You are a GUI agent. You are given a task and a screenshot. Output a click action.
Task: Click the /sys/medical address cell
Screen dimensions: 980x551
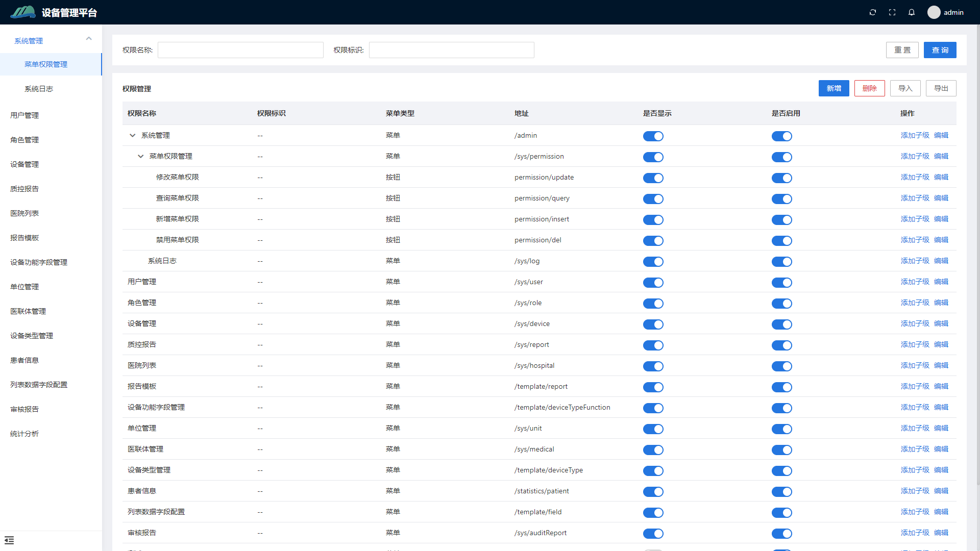point(534,449)
